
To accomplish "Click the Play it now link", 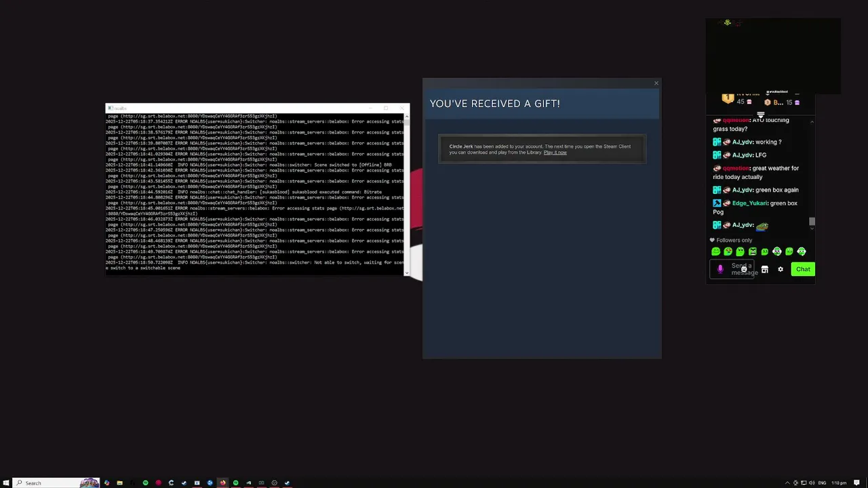I will (x=555, y=152).
